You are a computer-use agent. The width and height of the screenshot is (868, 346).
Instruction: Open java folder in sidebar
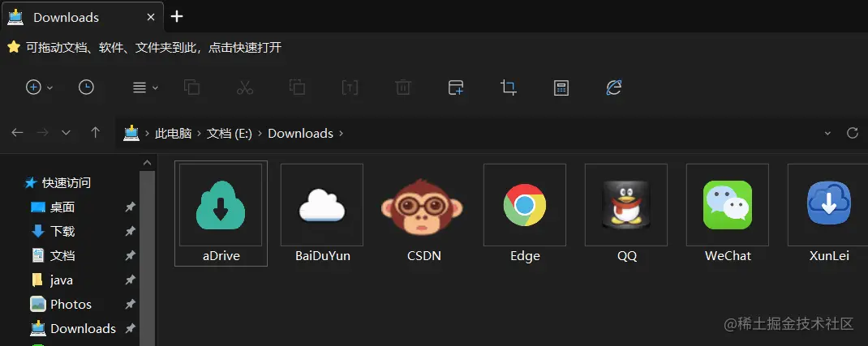click(x=62, y=280)
